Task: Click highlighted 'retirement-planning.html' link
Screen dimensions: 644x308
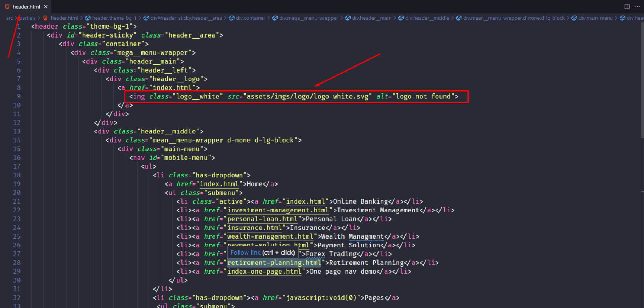Action: [x=274, y=263]
